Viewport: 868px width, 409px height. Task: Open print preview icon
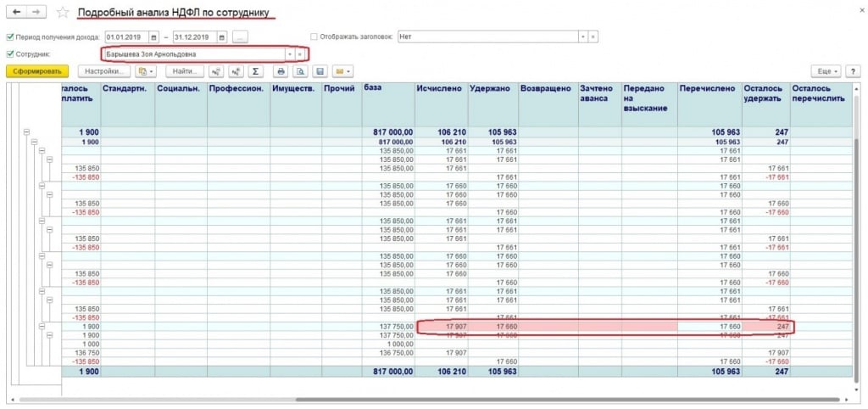pos(300,71)
